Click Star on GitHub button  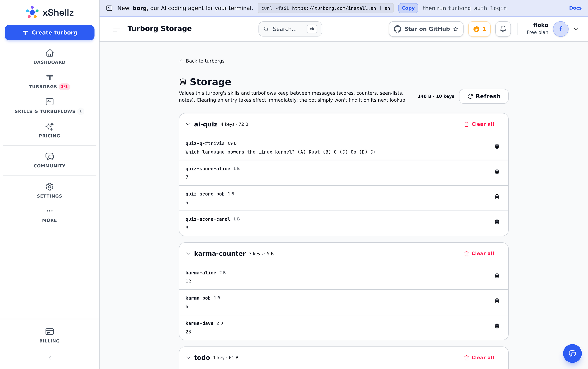[426, 29]
